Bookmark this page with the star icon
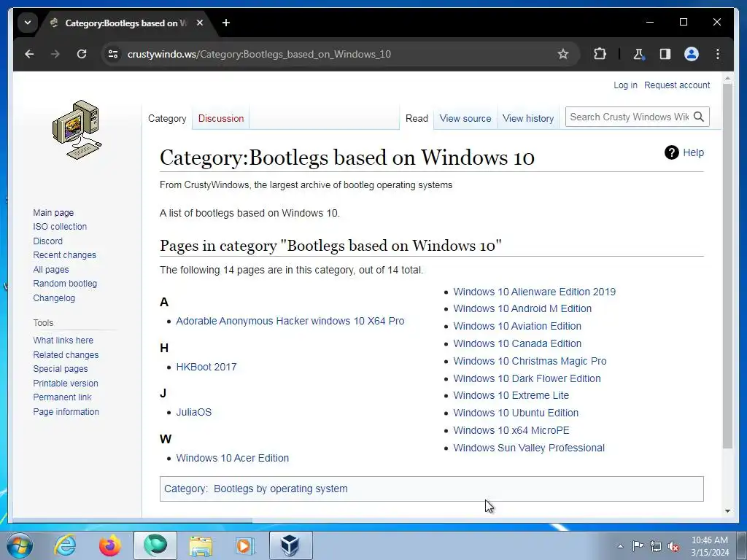The width and height of the screenshot is (747, 560). click(563, 54)
